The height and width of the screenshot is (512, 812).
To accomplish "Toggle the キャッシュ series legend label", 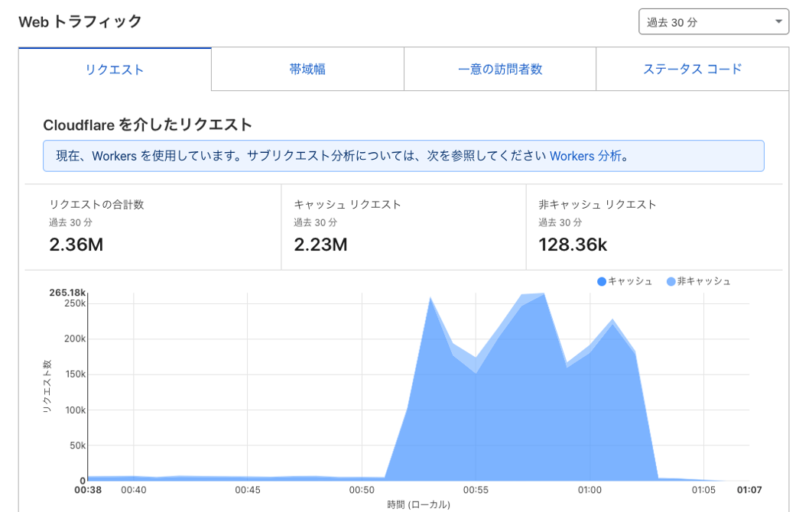I will (x=630, y=282).
